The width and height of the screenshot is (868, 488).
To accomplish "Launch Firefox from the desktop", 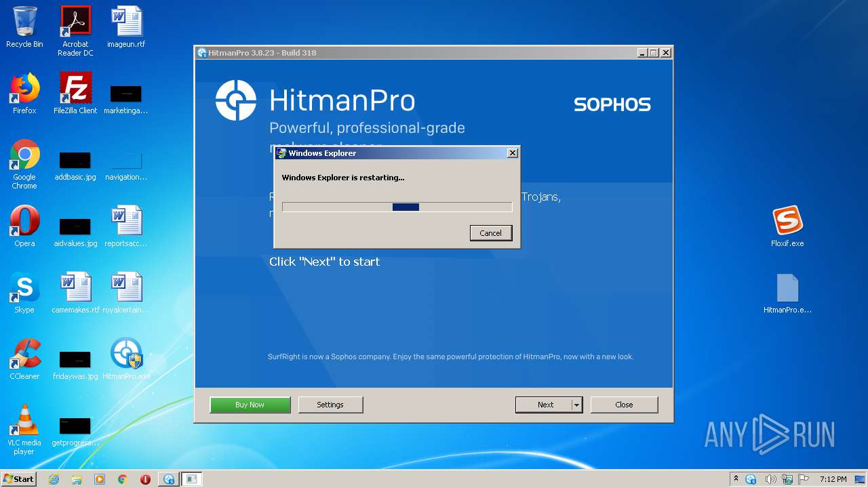I will click(24, 94).
